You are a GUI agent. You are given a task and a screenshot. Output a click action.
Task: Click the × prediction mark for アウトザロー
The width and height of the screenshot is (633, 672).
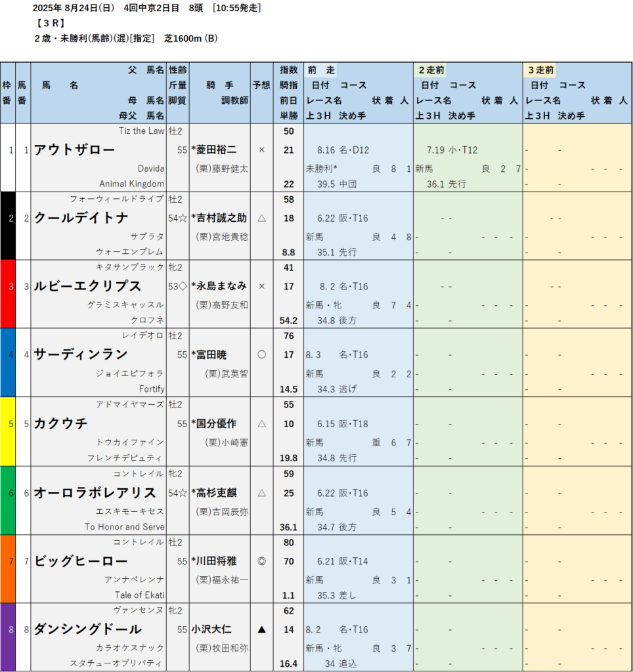pyautogui.click(x=261, y=150)
